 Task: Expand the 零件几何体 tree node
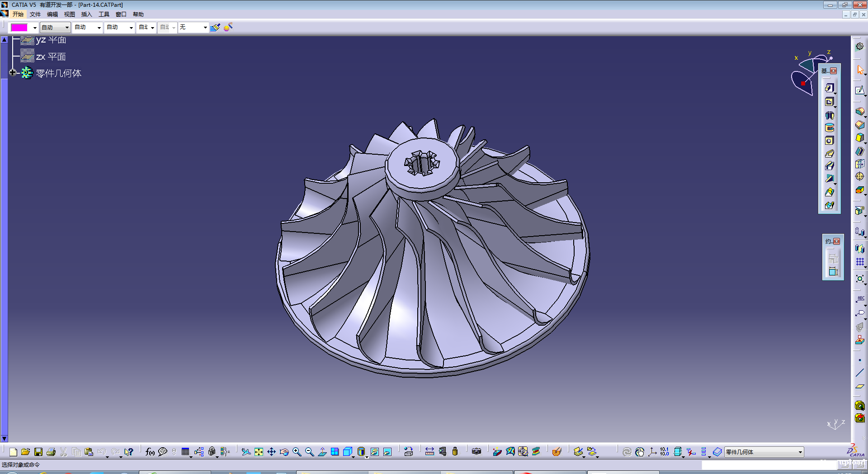tap(13, 73)
